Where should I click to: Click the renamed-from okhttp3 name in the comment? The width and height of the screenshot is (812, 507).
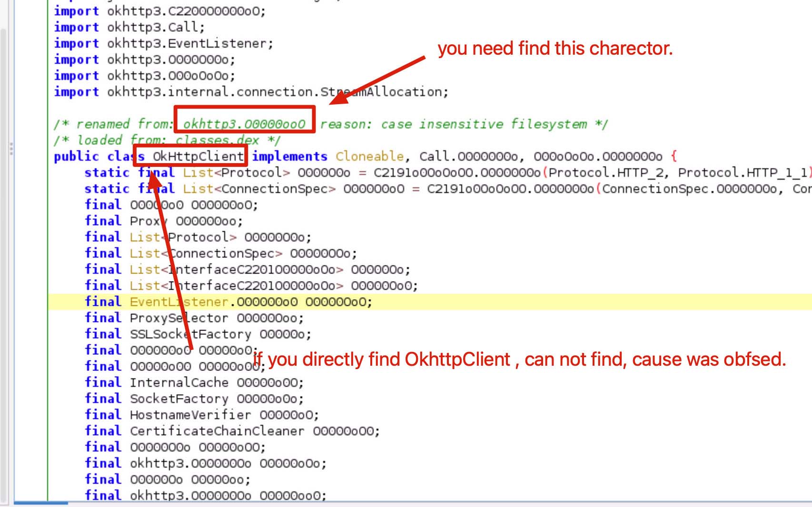click(x=244, y=124)
